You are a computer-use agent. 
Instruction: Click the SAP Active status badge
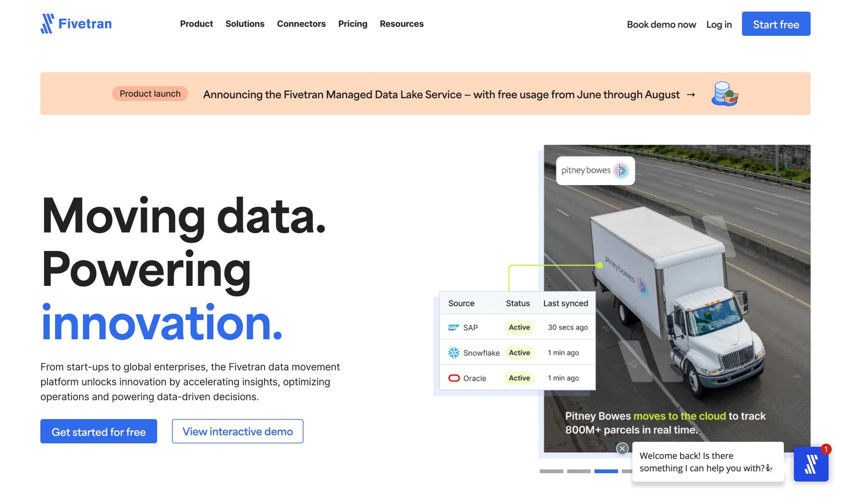pyautogui.click(x=519, y=328)
